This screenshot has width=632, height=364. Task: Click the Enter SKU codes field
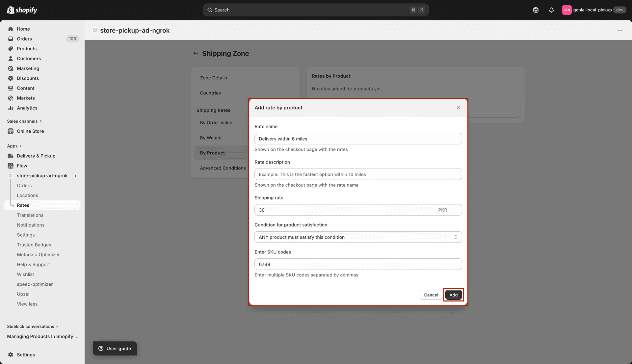click(358, 264)
